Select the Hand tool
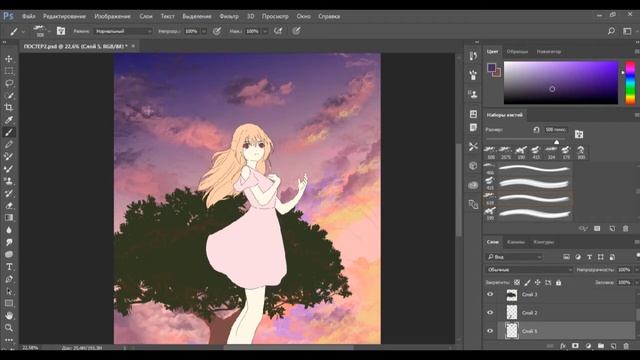Viewport: 640px width, 360px height. click(x=9, y=316)
